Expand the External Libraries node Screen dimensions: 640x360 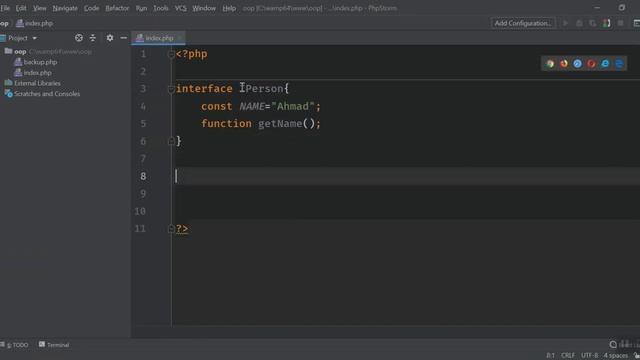click(x=33, y=83)
